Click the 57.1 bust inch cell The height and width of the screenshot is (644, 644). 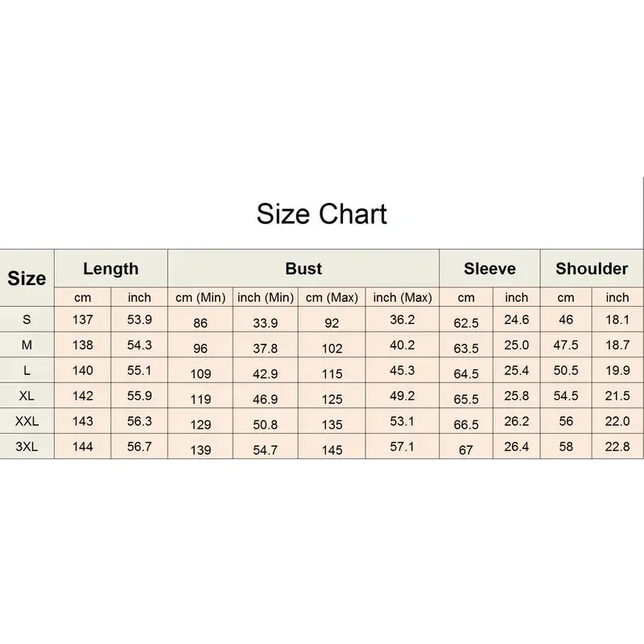tap(402, 447)
